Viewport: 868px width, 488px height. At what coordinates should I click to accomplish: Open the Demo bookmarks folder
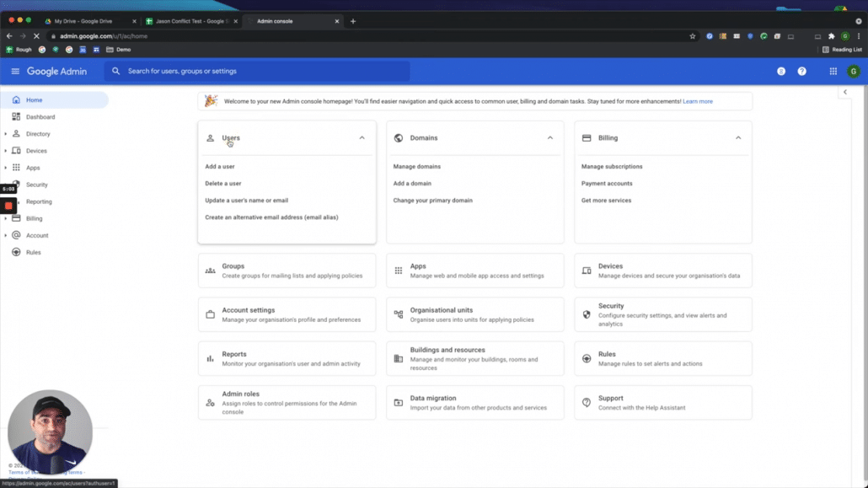(119, 49)
